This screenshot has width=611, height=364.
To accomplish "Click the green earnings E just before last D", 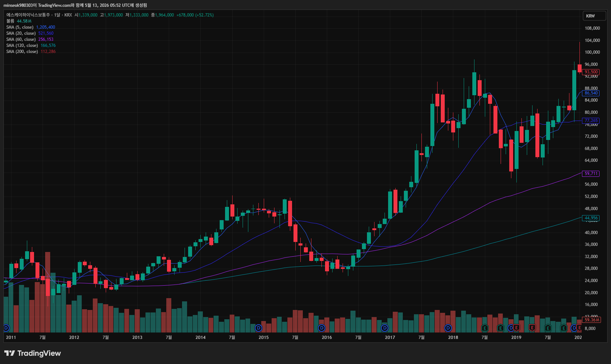I will 564,328.
